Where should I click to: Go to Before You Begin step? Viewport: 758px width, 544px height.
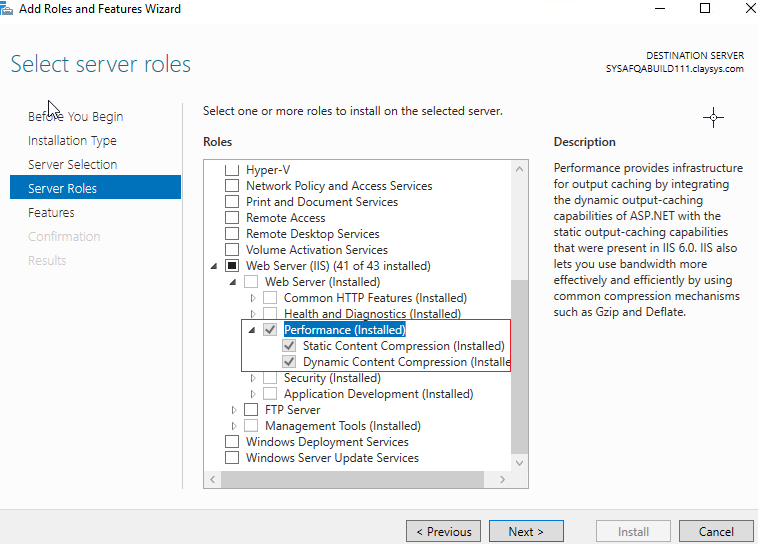pos(75,117)
